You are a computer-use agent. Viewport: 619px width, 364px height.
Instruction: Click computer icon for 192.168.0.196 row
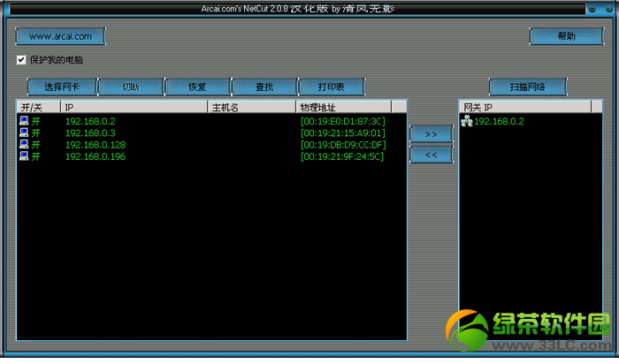pyautogui.click(x=24, y=156)
